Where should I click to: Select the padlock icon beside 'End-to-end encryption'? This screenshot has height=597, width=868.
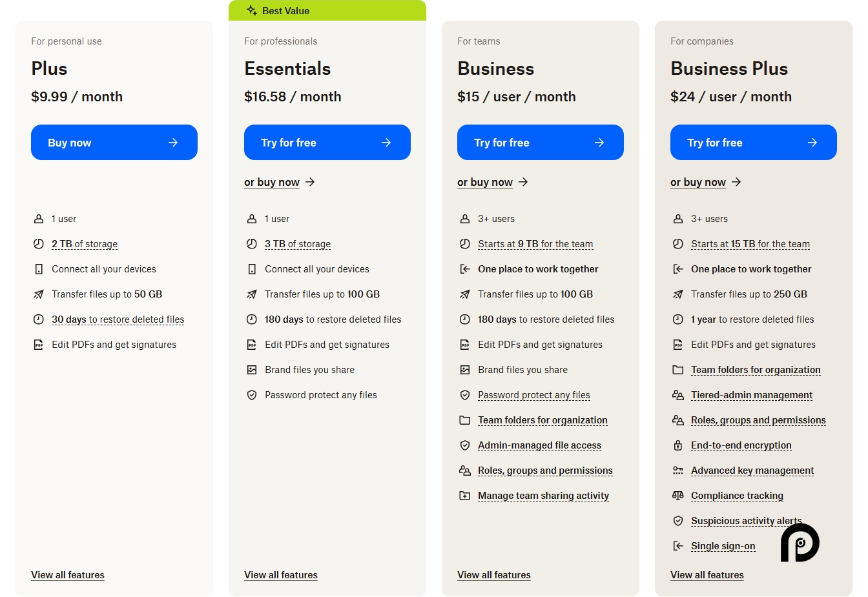678,445
